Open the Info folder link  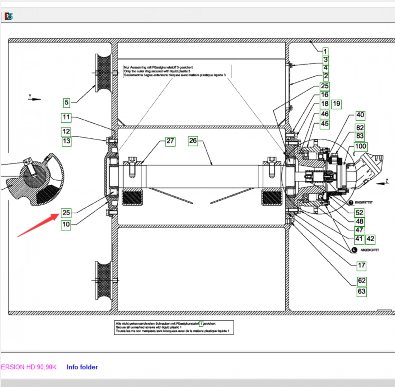(x=82, y=367)
